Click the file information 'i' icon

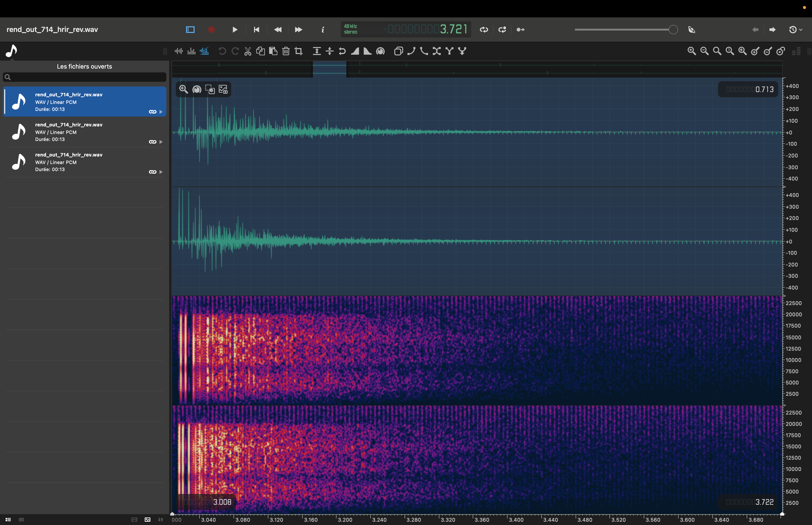pyautogui.click(x=322, y=30)
